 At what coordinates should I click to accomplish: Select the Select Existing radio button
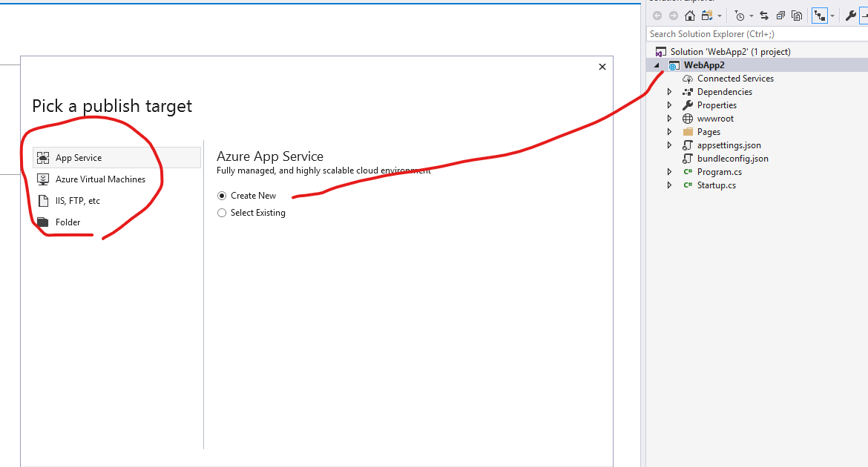221,212
